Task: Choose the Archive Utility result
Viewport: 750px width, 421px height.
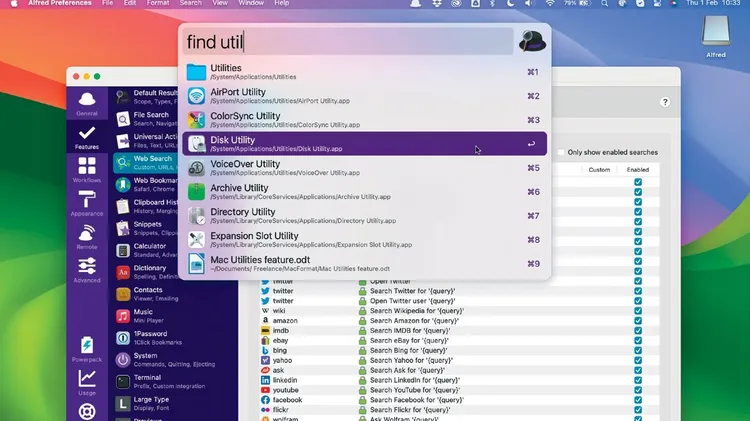Action: pyautogui.click(x=364, y=191)
